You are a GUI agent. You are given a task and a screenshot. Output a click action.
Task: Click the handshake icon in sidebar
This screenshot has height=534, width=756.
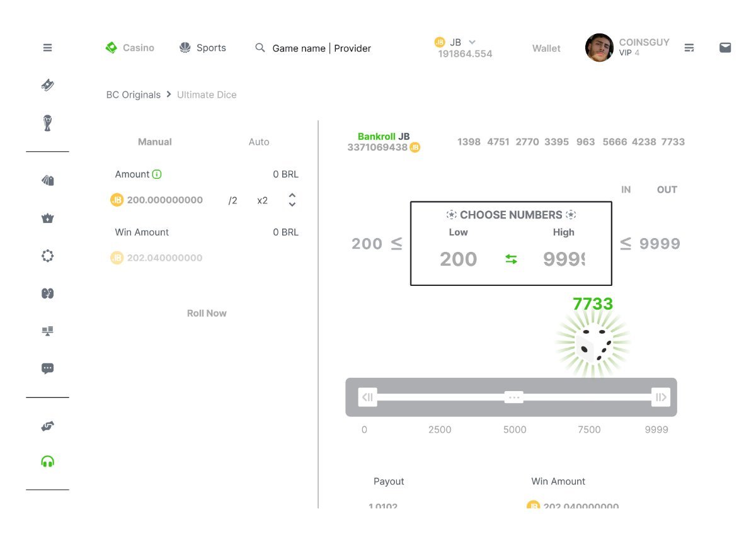47,426
